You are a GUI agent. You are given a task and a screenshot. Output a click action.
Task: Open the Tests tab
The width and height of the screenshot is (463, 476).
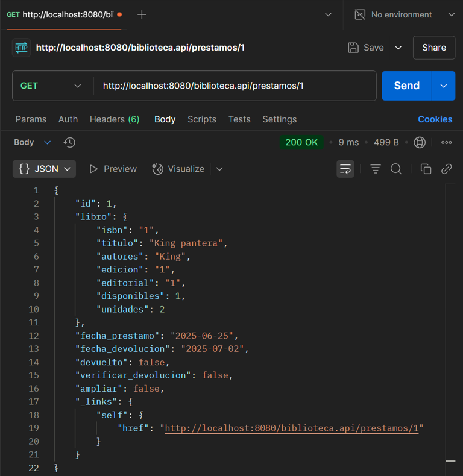point(239,119)
